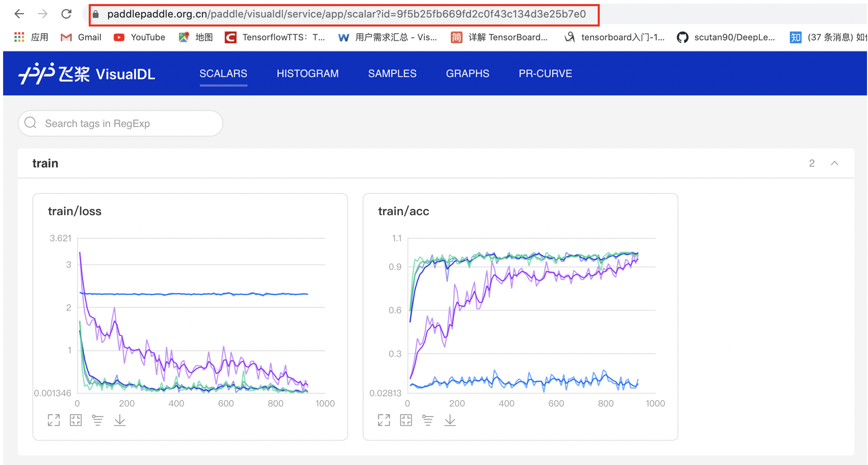Download the train/acc chart data
Image resolution: width=868 pixels, height=465 pixels.
click(450, 420)
